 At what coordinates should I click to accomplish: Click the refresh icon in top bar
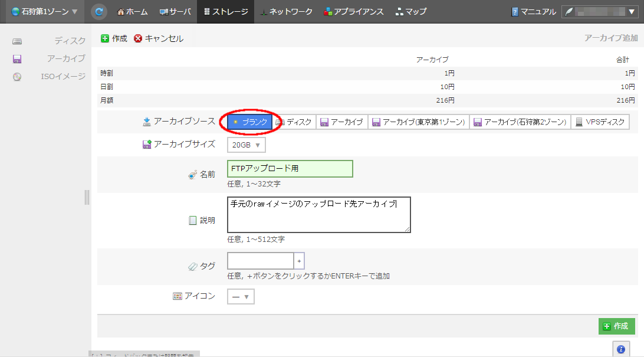(x=100, y=11)
